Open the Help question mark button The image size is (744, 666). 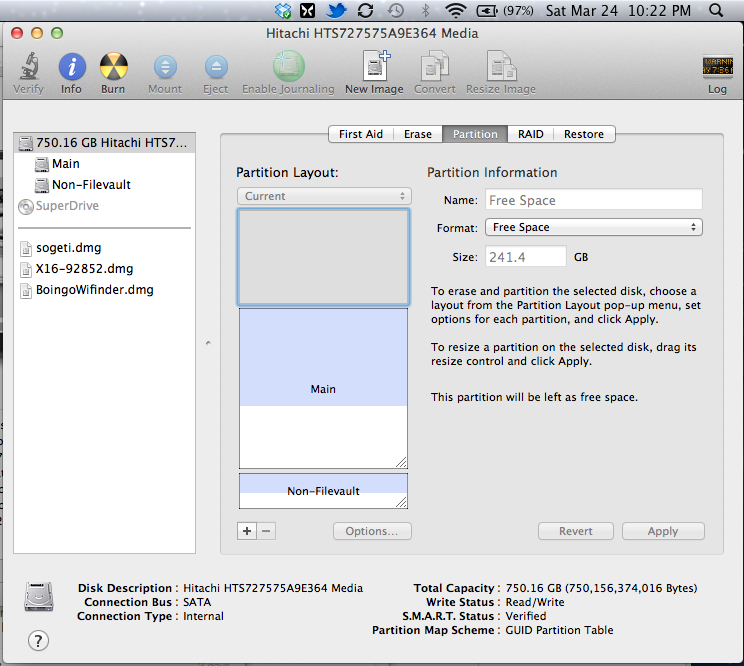click(x=38, y=641)
